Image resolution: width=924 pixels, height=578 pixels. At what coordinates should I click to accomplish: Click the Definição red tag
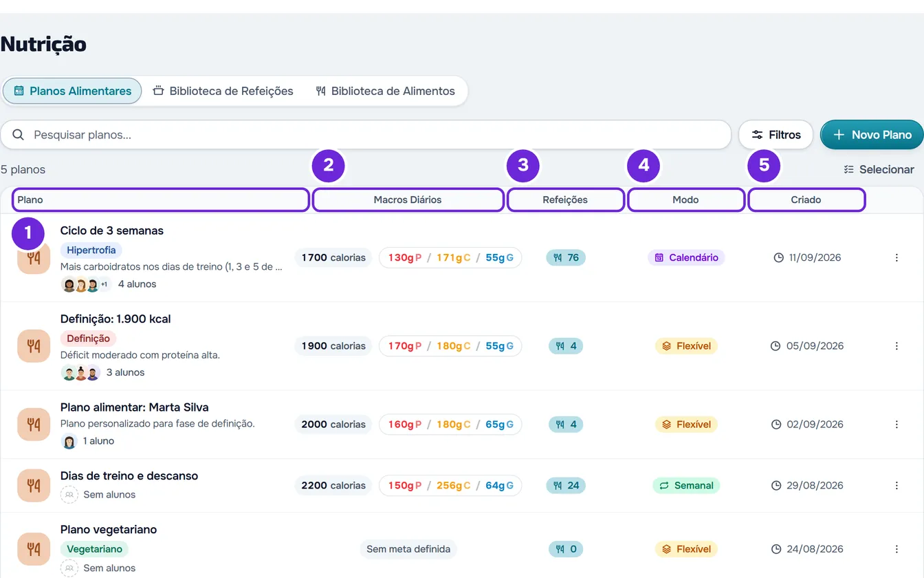(88, 338)
